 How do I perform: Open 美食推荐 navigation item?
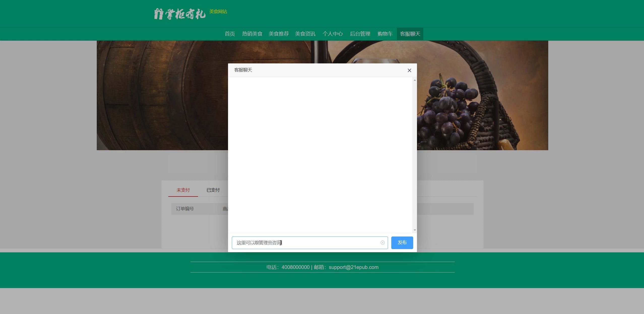(x=278, y=34)
